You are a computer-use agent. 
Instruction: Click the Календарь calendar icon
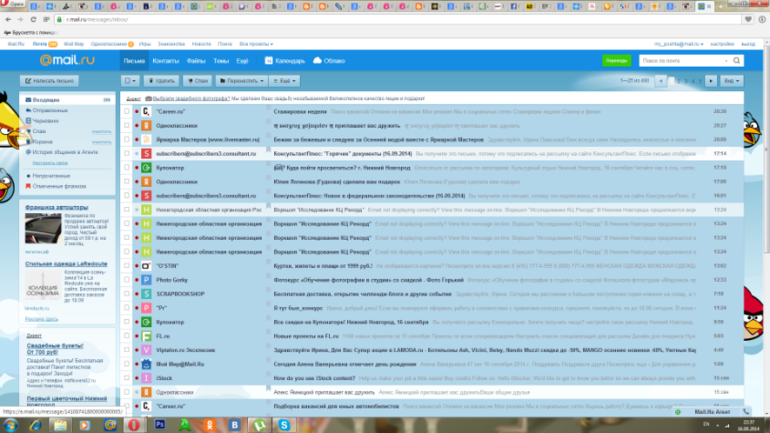tap(268, 61)
